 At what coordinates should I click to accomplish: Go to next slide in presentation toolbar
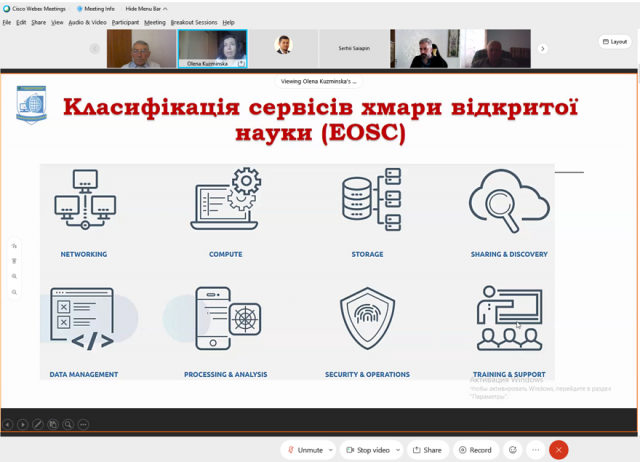click(x=23, y=424)
